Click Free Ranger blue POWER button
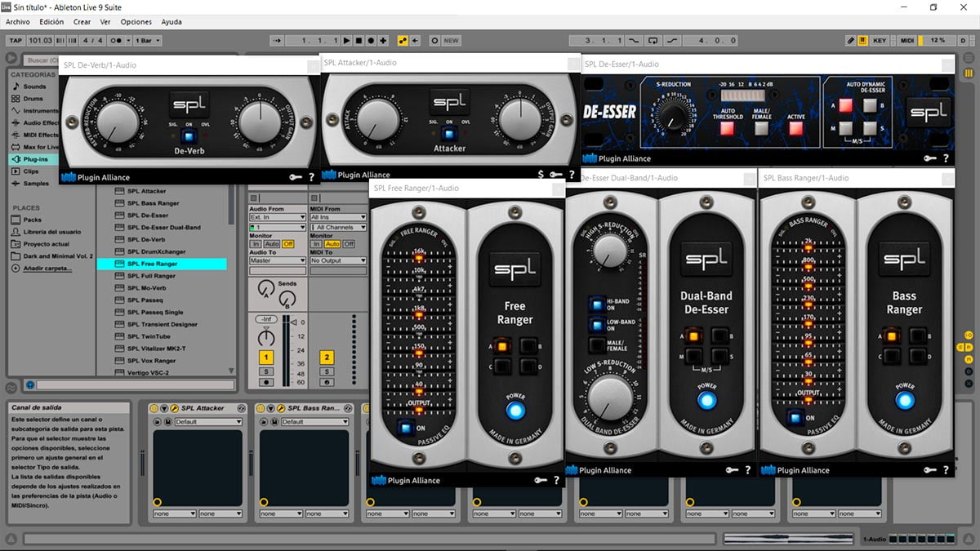 coord(514,411)
